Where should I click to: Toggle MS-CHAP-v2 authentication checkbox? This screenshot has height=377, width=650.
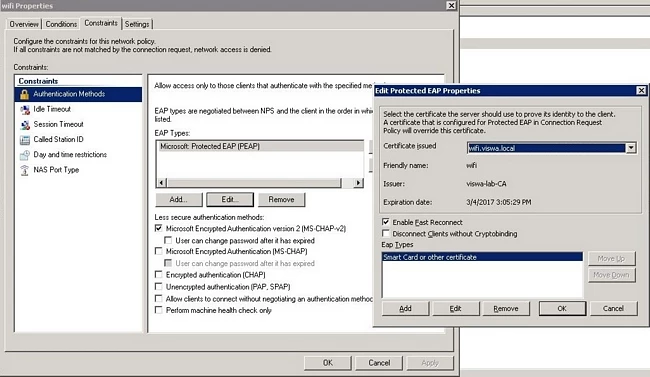pos(158,228)
